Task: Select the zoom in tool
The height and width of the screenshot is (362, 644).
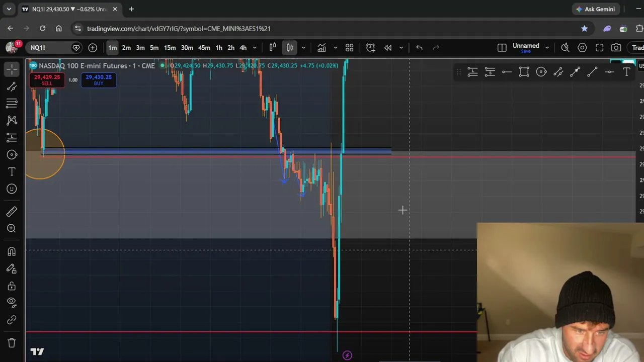Action: [12, 229]
